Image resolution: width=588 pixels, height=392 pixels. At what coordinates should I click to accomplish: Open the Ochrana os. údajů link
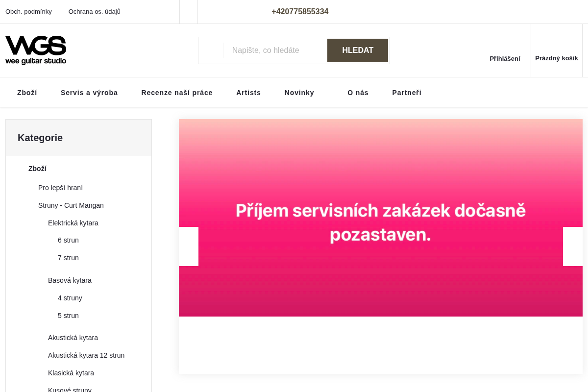coord(94,11)
